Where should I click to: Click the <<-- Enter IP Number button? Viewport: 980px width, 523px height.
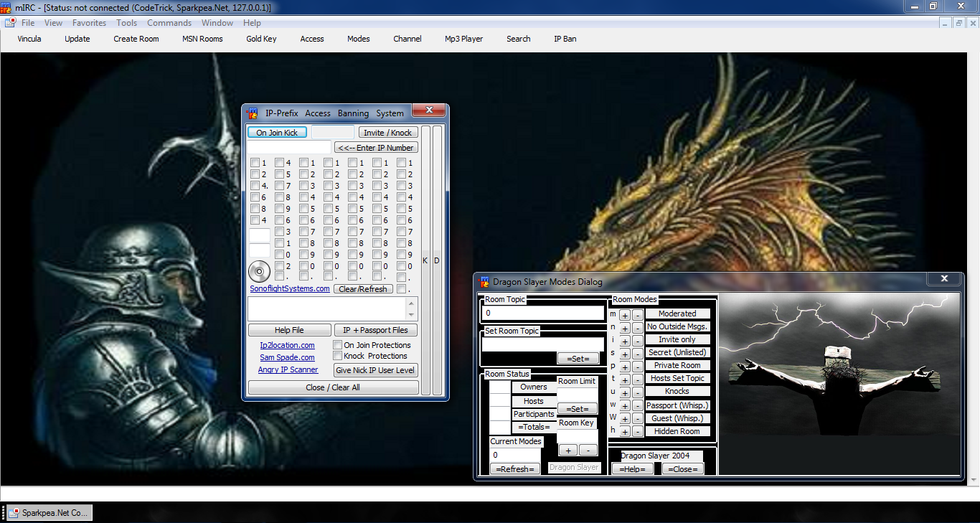[376, 148]
